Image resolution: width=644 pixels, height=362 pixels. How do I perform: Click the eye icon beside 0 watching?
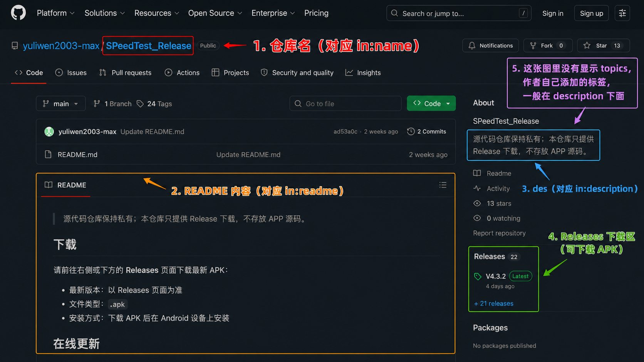point(477,218)
